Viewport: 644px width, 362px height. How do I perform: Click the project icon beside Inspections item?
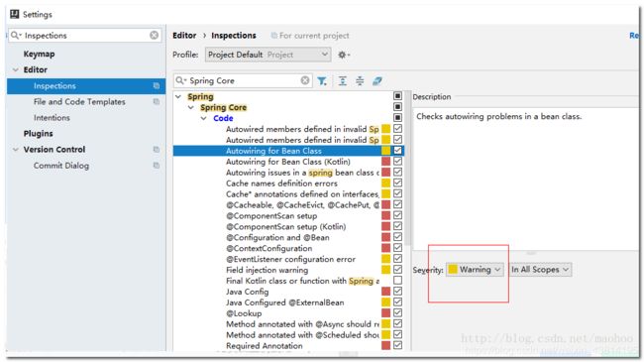pyautogui.click(x=157, y=86)
